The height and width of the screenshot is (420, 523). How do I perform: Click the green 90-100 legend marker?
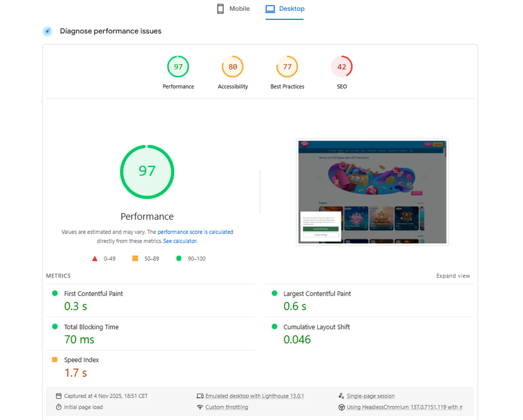(x=179, y=258)
